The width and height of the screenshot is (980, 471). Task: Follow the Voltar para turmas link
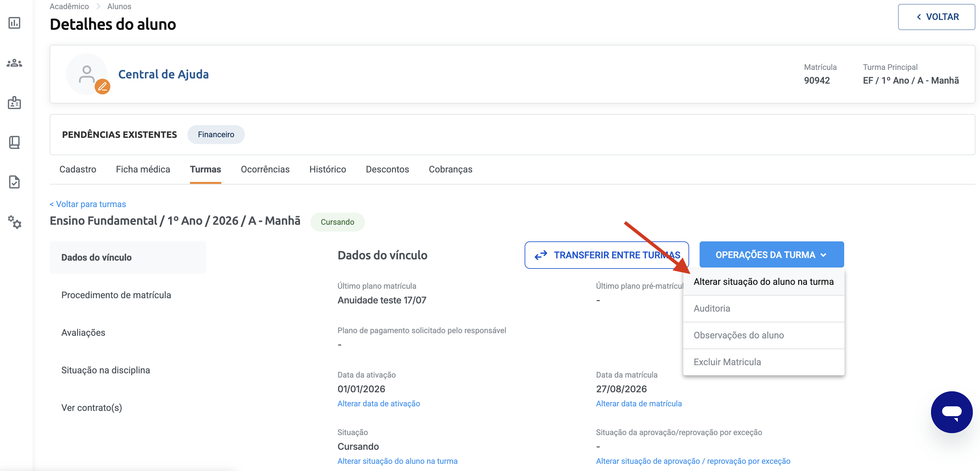pyautogui.click(x=87, y=204)
